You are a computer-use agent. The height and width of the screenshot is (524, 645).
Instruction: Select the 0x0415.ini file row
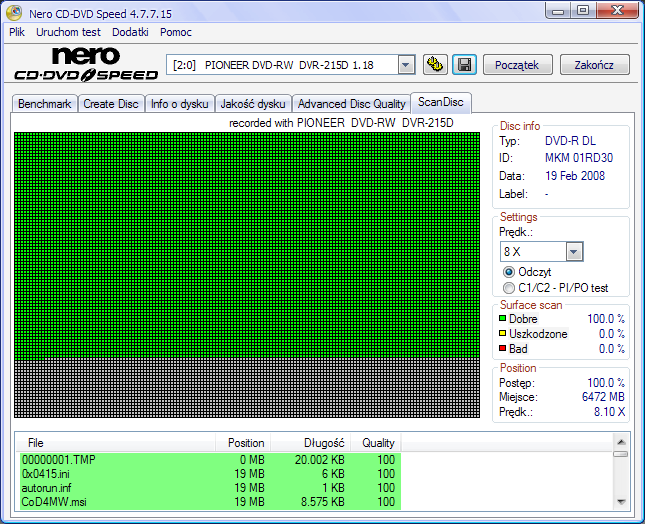[x=210, y=473]
